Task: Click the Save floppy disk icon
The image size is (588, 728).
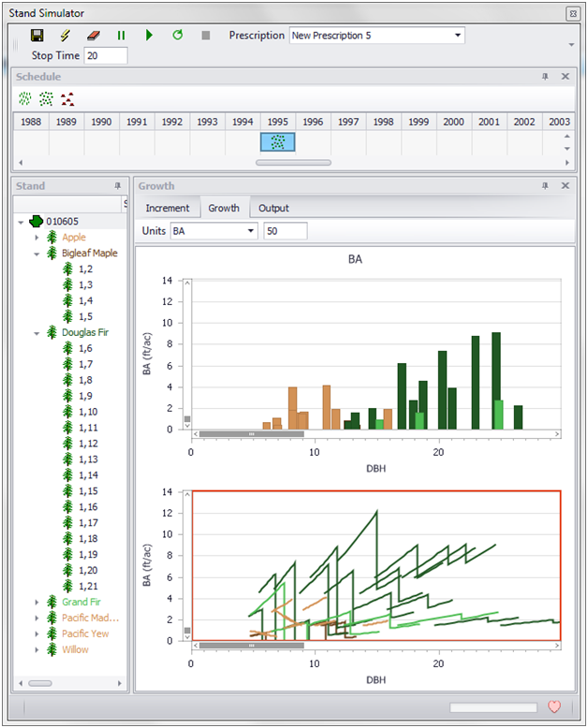Action: point(37,36)
